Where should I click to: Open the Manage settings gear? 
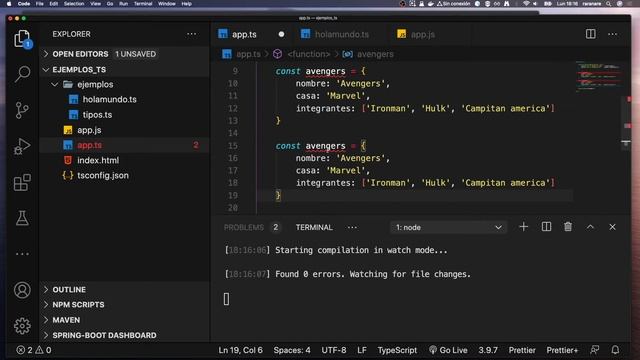(22, 326)
